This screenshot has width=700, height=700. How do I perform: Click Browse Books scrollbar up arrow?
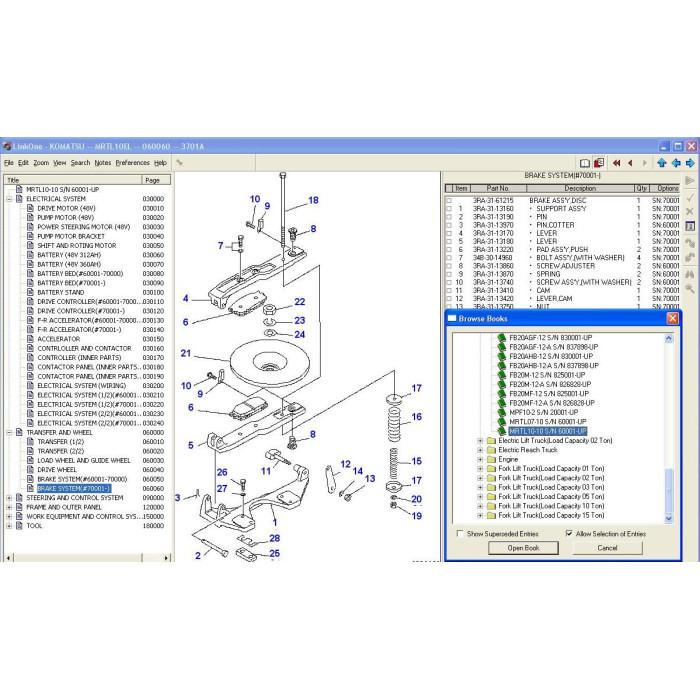[x=668, y=338]
